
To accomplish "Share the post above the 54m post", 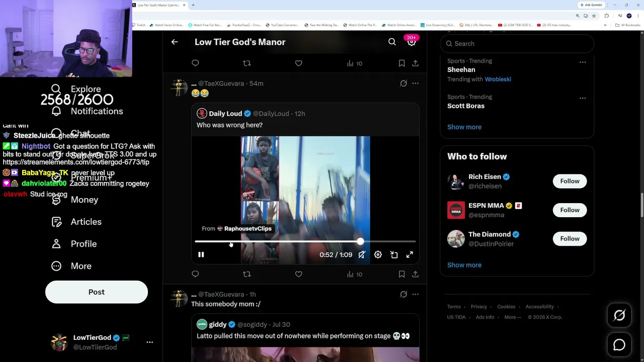I will [x=415, y=63].
